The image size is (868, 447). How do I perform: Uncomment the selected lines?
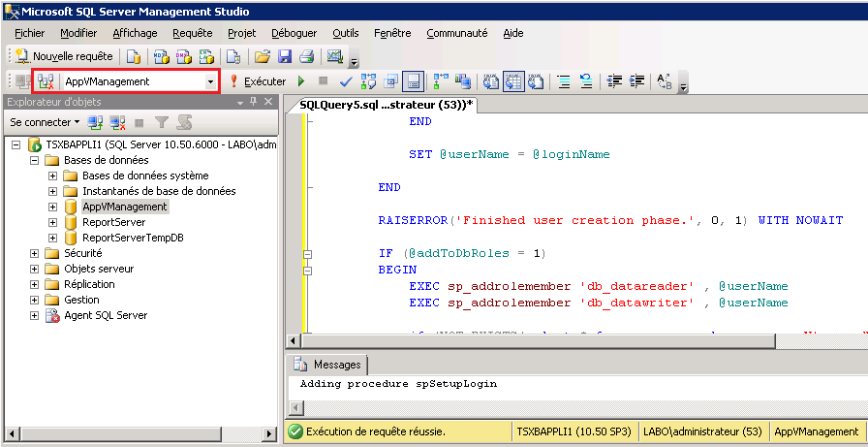tap(586, 82)
